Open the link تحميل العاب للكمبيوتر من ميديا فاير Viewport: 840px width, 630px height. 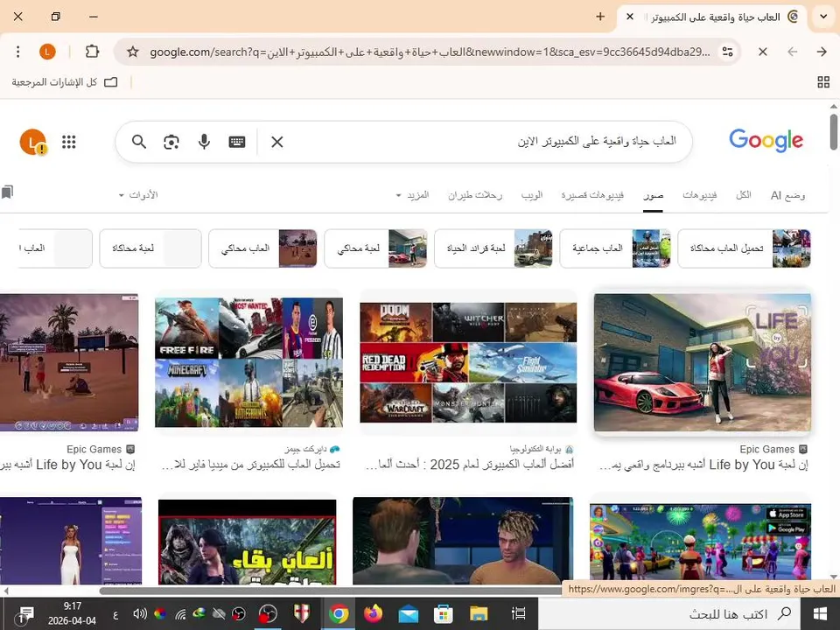251,465
